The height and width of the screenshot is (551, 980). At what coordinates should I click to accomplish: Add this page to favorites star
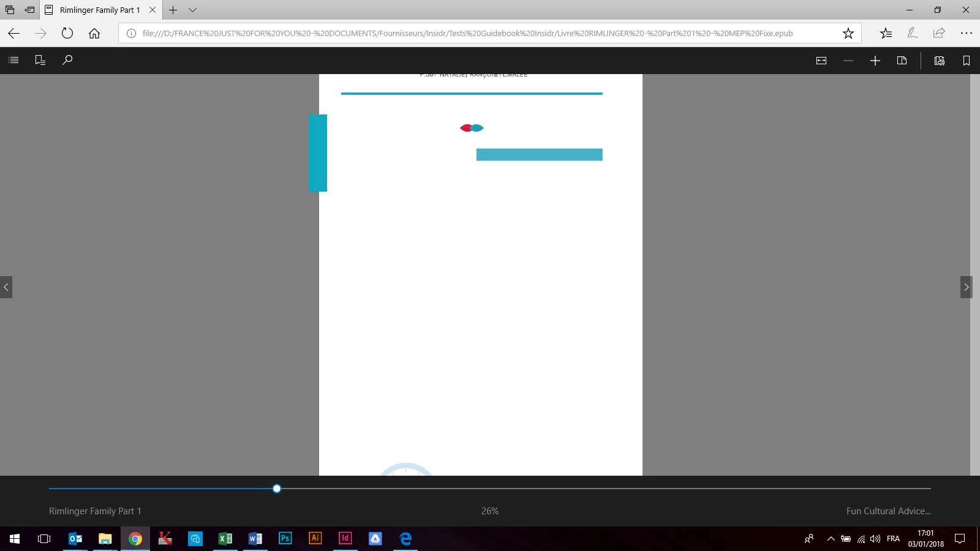coord(848,34)
